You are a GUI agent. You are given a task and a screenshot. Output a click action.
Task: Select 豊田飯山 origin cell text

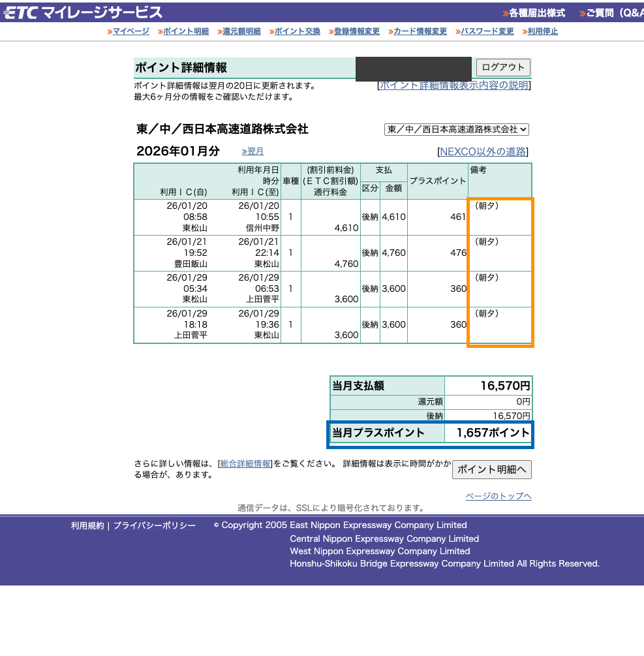point(191,264)
